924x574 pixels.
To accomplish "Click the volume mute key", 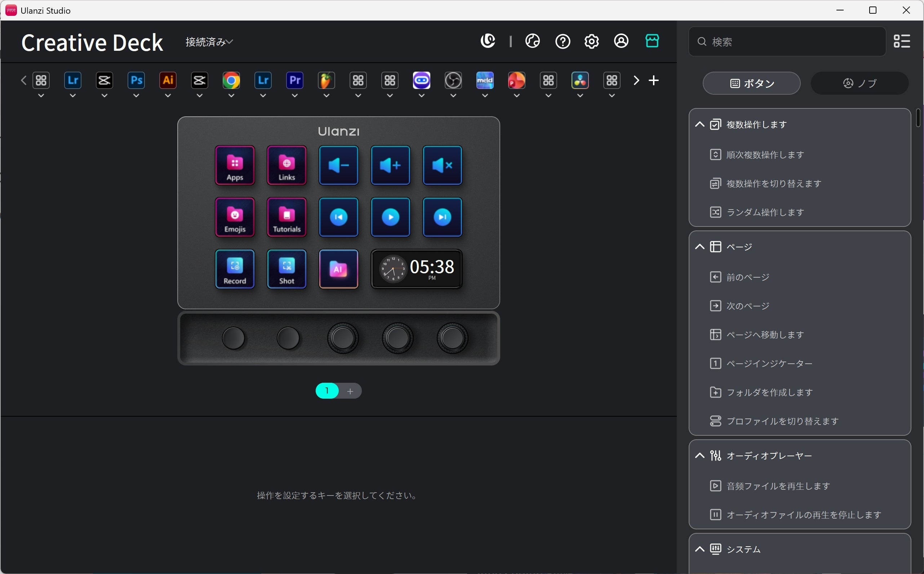I will (x=442, y=165).
